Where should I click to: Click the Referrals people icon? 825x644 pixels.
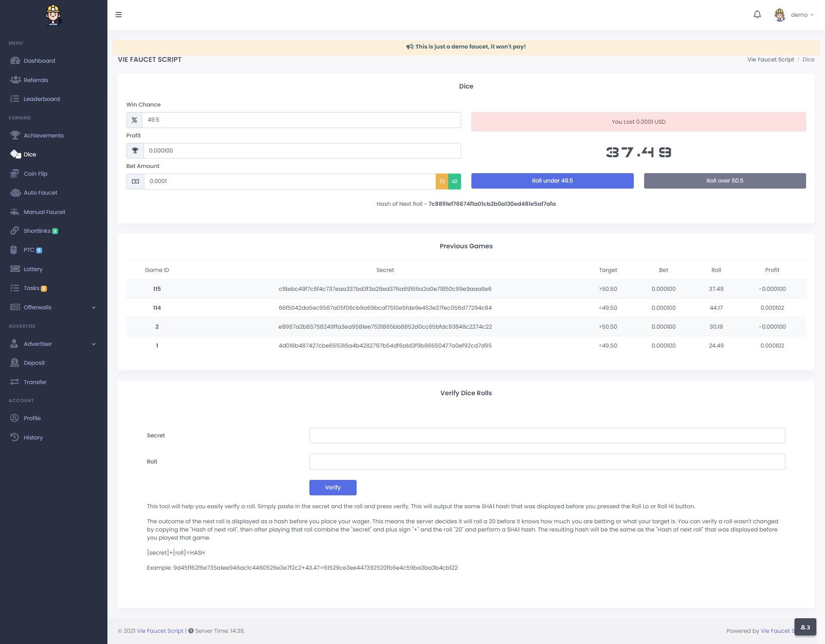coord(15,80)
